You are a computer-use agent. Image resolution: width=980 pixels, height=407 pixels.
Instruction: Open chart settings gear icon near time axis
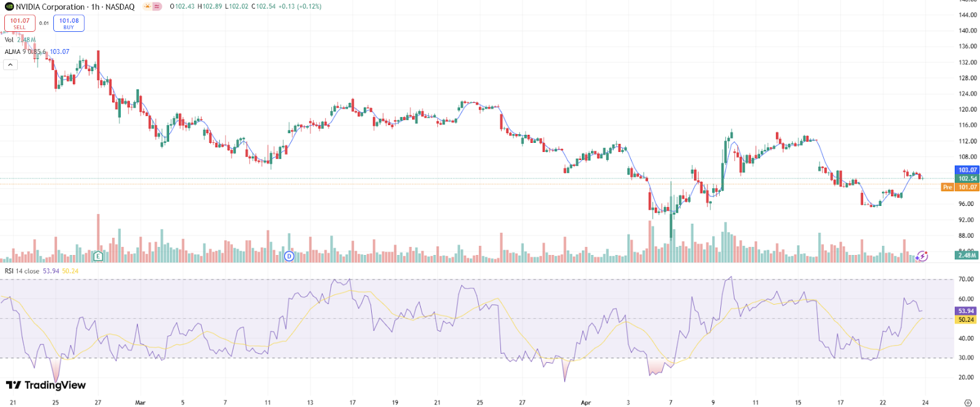(x=968, y=402)
